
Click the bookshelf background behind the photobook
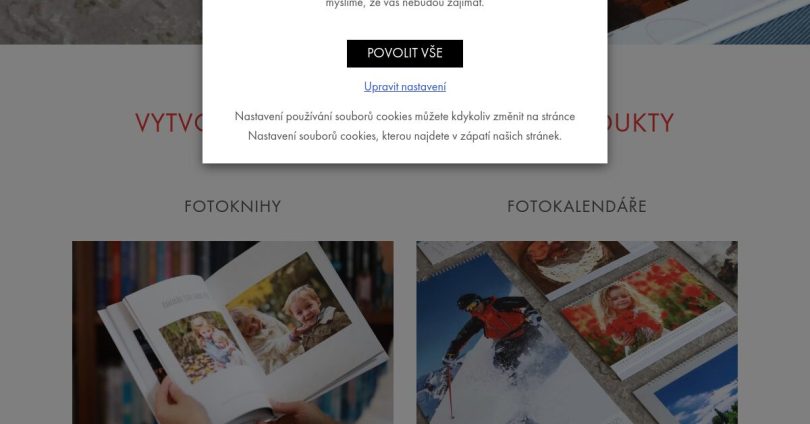pyautogui.click(x=129, y=269)
